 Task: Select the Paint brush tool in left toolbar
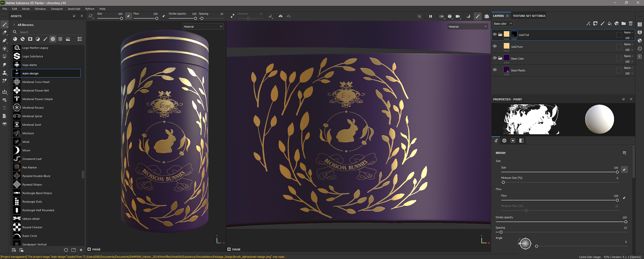pos(4,24)
